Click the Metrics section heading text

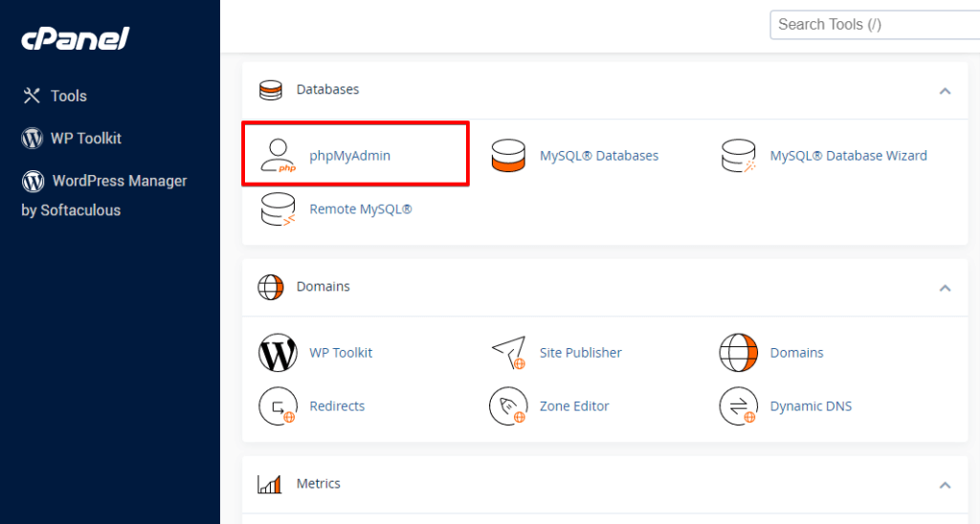[318, 484]
